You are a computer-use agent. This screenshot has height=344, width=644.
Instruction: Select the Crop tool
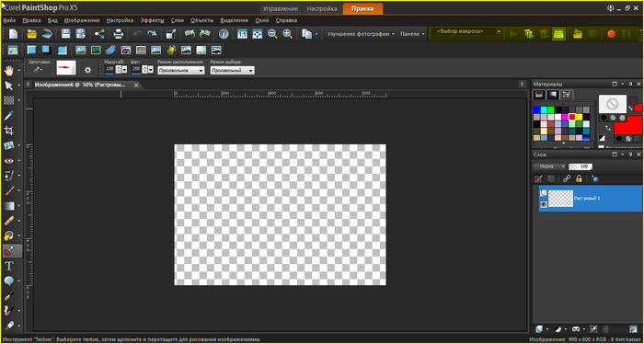pos(8,131)
